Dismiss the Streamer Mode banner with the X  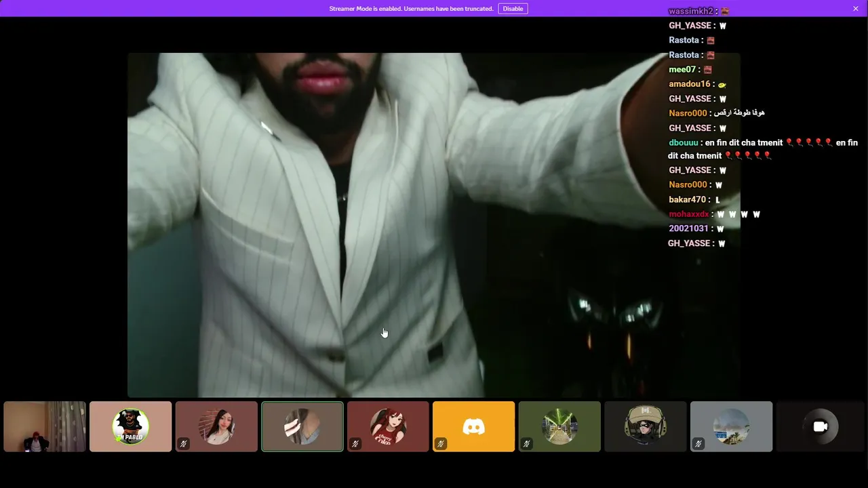coord(856,9)
